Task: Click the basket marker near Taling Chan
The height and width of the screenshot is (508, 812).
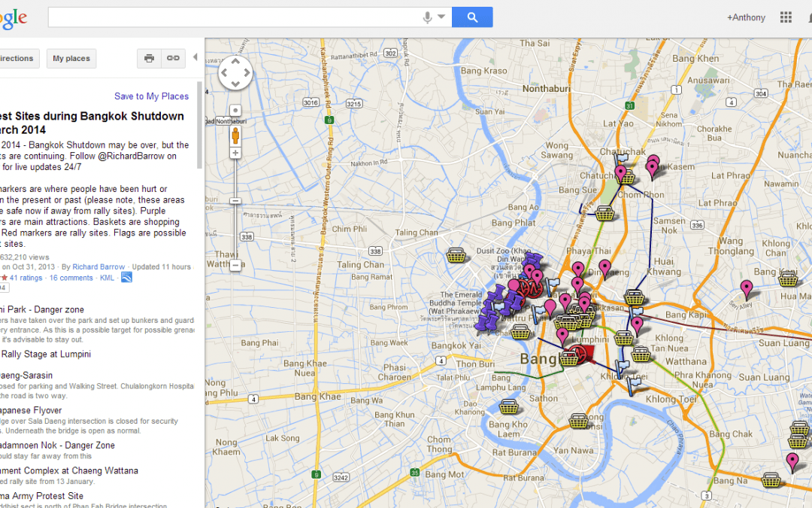Action: coord(456,255)
